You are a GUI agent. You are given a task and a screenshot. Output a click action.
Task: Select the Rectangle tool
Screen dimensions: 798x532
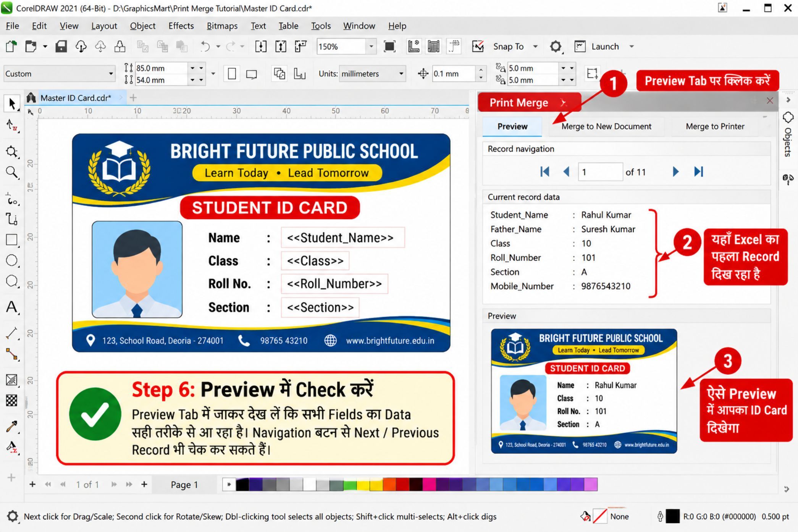[12, 240]
